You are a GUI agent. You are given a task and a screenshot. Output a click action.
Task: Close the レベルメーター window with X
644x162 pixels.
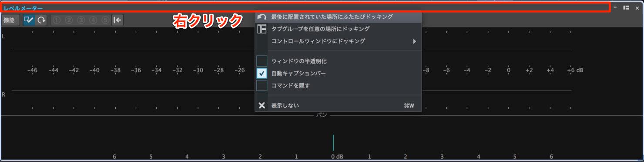click(x=637, y=8)
